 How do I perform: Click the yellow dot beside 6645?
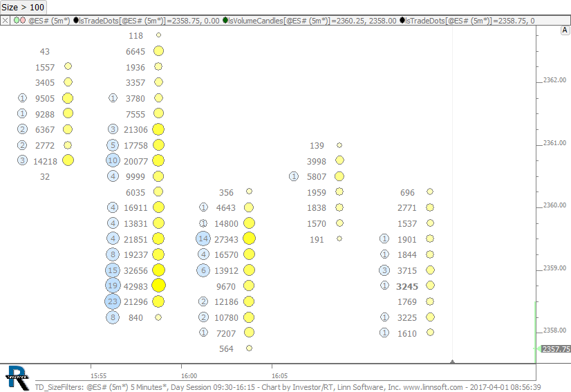[x=158, y=51]
